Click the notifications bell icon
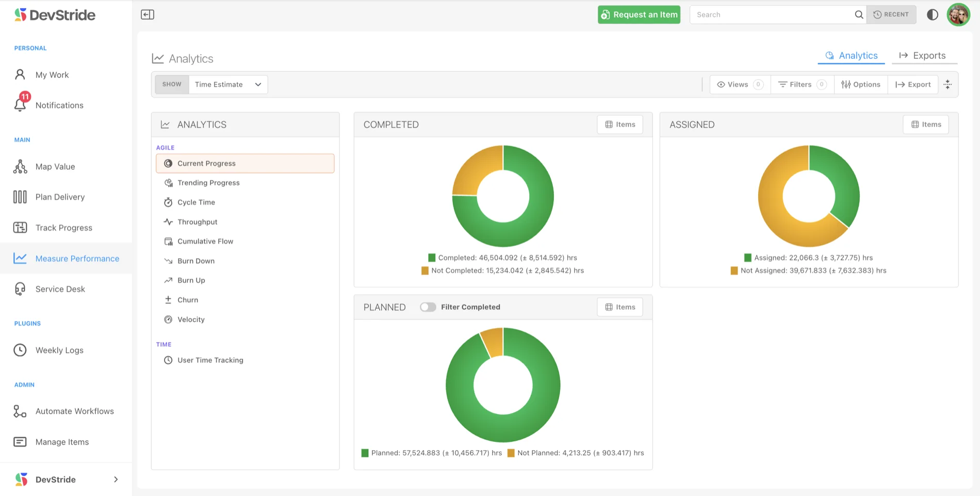Screen dimensions: 980x496 (x=20, y=105)
